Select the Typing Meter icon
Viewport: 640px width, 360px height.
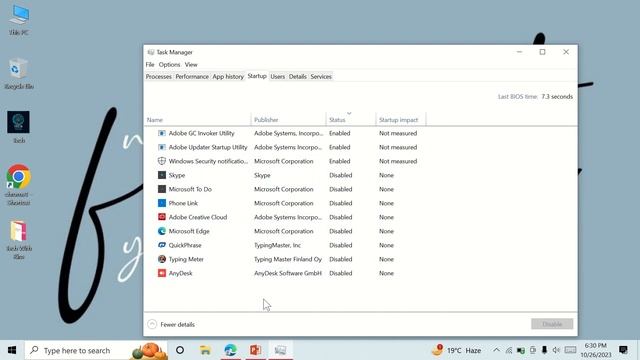pos(162,259)
